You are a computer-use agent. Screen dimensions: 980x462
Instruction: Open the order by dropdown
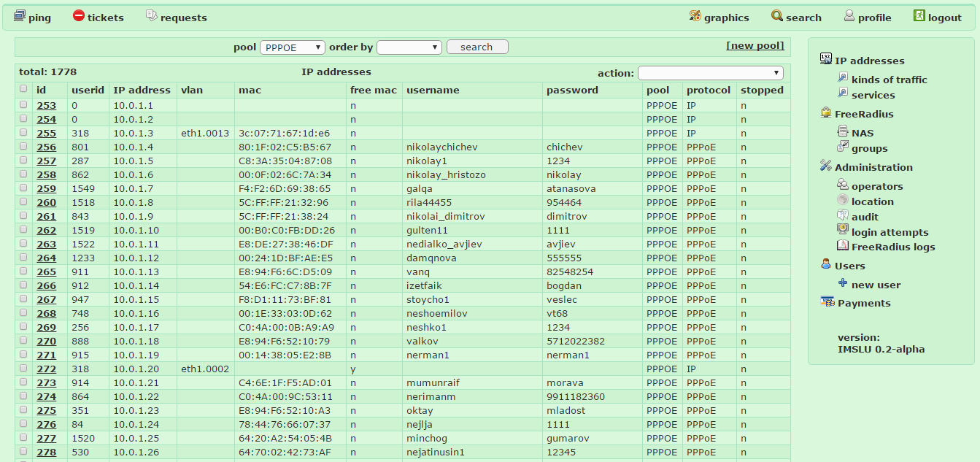click(409, 46)
